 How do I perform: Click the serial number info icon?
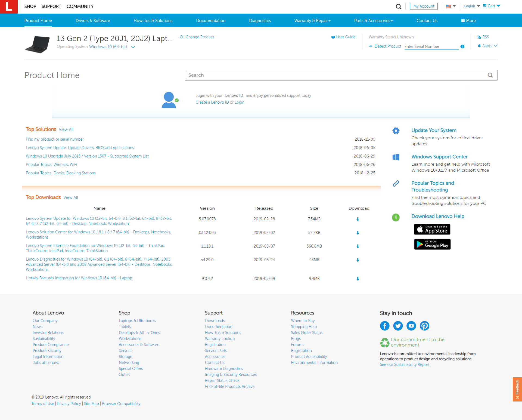pyautogui.click(x=462, y=47)
